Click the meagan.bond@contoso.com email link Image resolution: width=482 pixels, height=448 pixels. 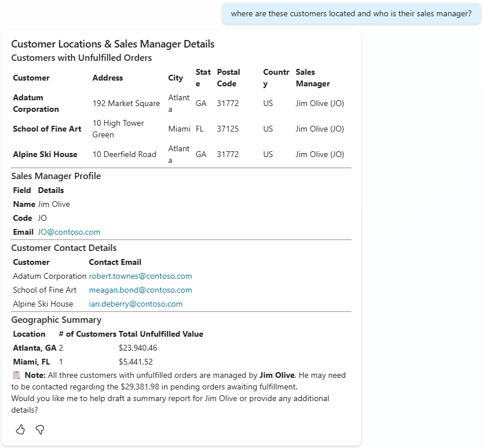click(x=140, y=290)
